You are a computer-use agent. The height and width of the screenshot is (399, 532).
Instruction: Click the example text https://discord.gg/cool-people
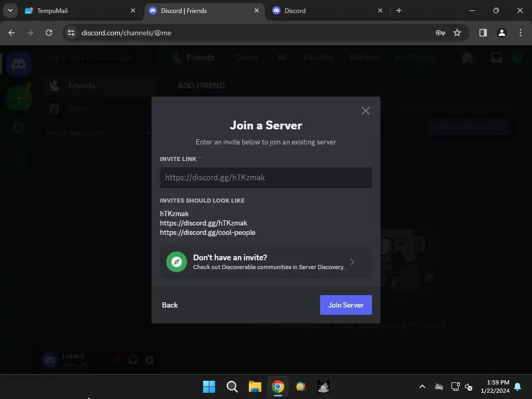point(208,232)
